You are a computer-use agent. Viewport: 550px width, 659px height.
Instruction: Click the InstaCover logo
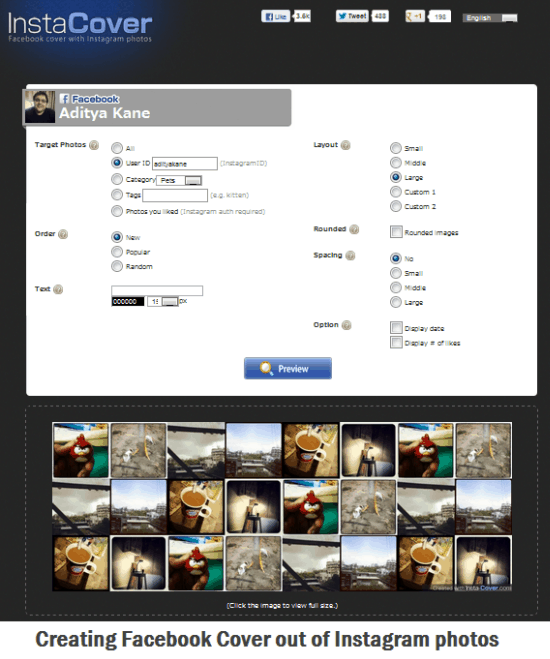point(80,27)
